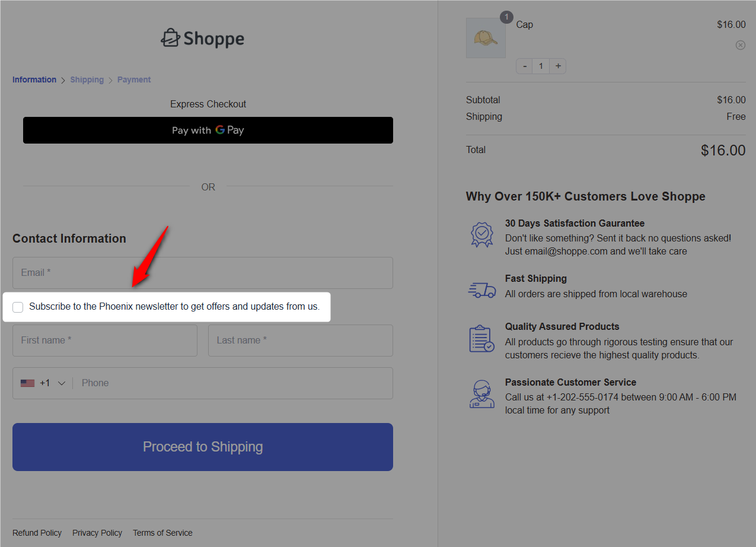Remove the Cap item using the X icon
The height and width of the screenshot is (547, 756).
[x=740, y=44]
